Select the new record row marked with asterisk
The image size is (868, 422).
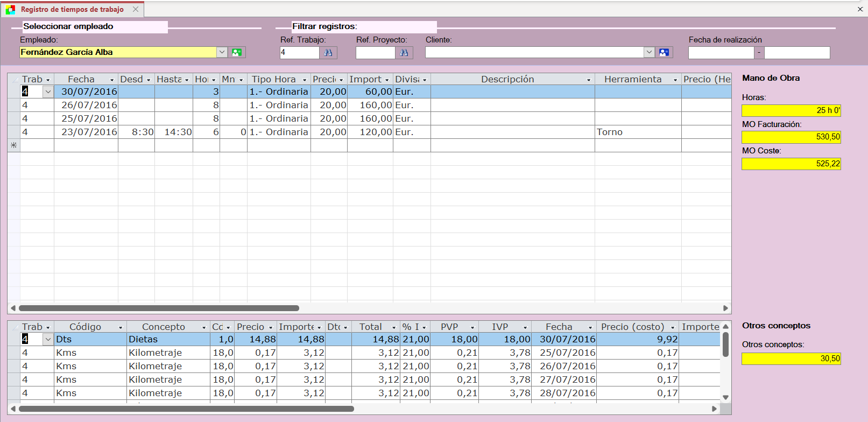pos(14,145)
